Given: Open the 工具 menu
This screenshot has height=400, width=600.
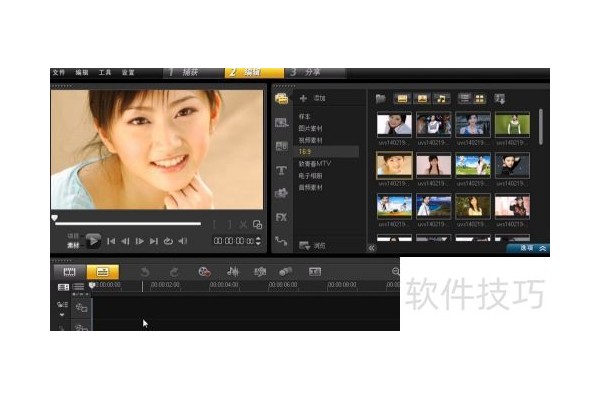Looking at the screenshot, I should tap(105, 72).
